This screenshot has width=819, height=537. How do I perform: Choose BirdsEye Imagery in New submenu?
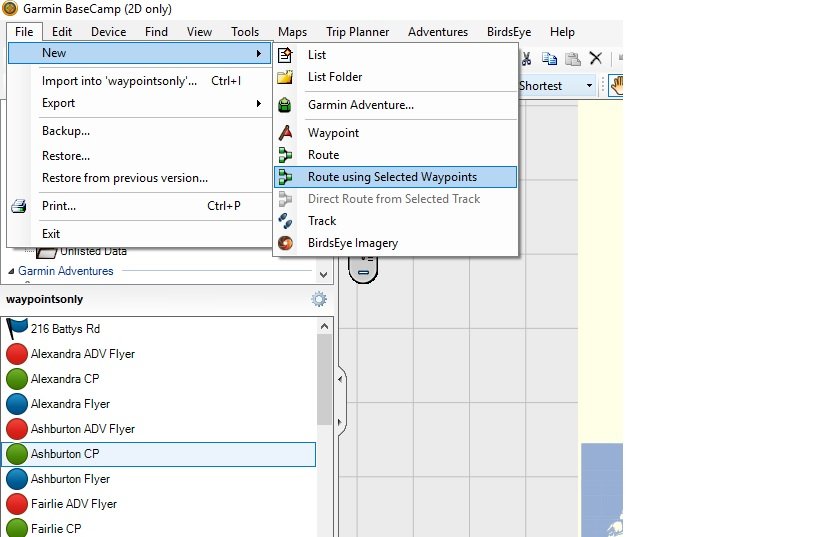[x=395, y=243]
